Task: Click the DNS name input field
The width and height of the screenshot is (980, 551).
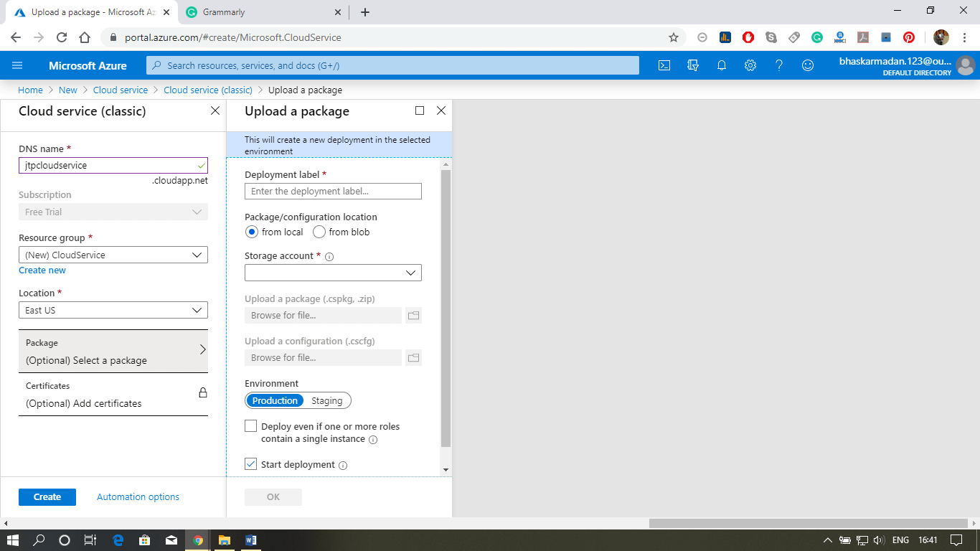Action: (113, 165)
